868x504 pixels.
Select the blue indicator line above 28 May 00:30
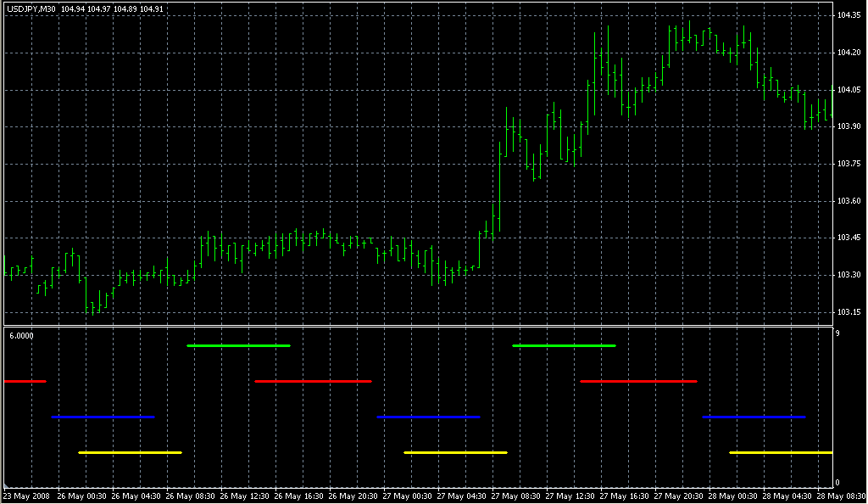(754, 417)
